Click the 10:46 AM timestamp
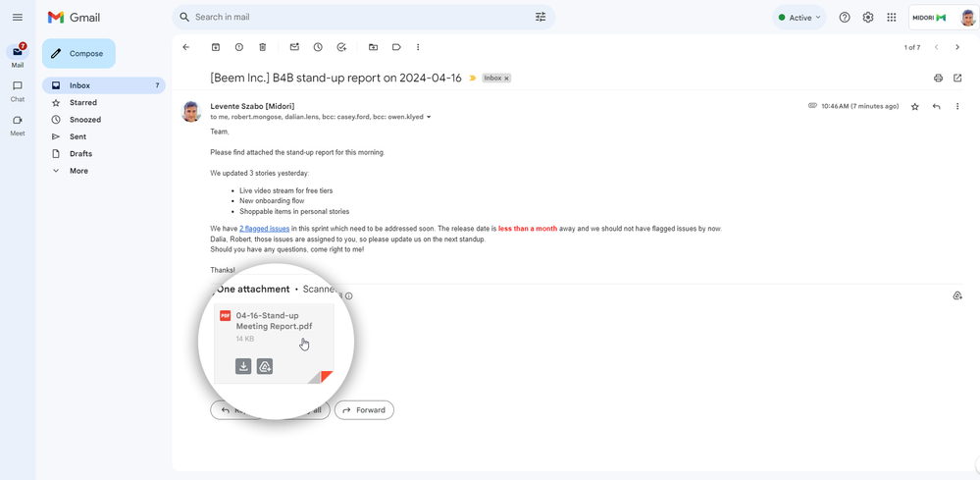Image resolution: width=980 pixels, height=480 pixels. pos(860,106)
